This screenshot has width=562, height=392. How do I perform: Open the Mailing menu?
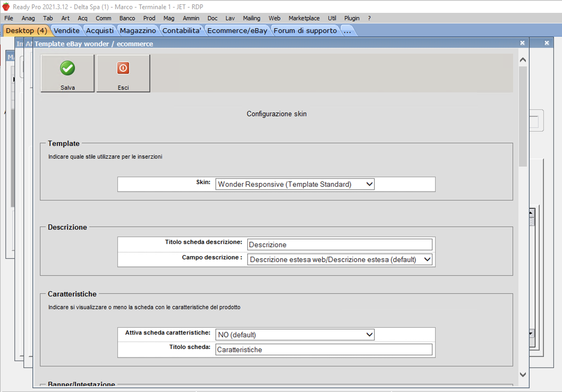252,18
